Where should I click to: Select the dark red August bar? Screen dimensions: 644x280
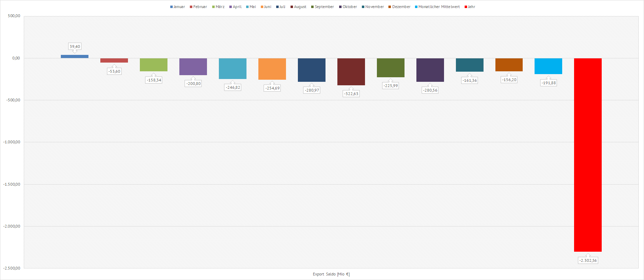pos(351,72)
